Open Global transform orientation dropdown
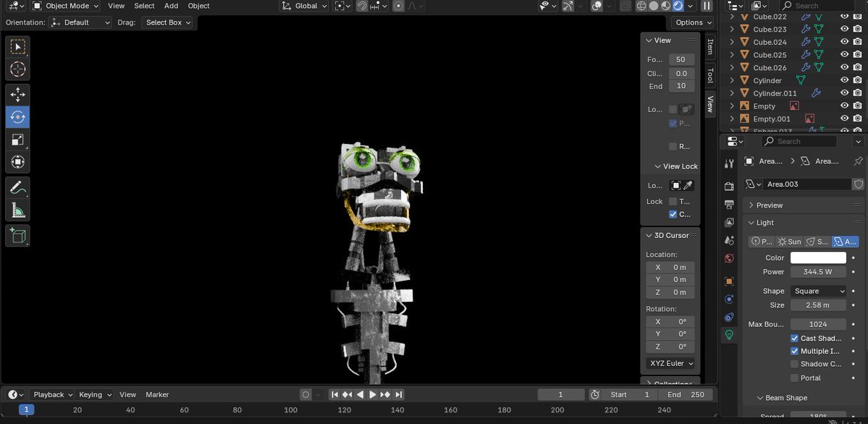 [303, 6]
